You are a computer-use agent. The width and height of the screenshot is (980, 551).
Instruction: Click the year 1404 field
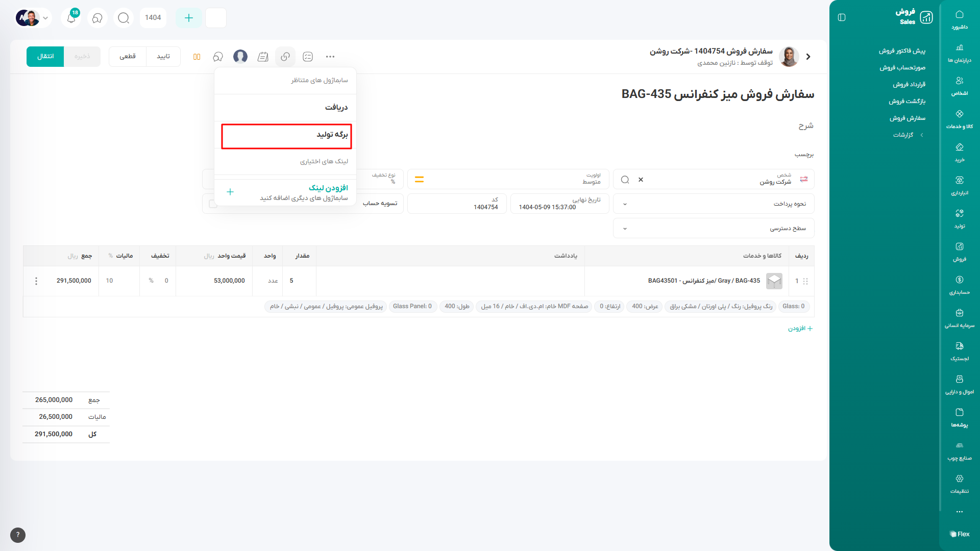click(x=153, y=18)
